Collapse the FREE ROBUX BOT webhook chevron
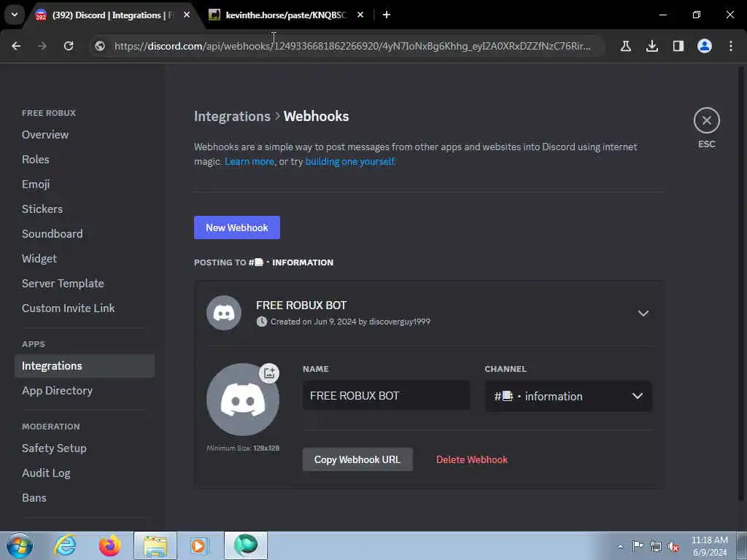Image resolution: width=747 pixels, height=560 pixels. [643, 314]
